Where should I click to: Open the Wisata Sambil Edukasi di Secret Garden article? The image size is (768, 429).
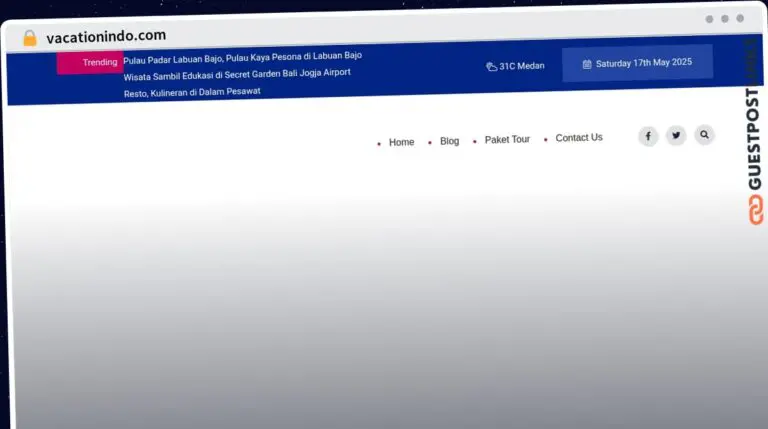pos(237,74)
